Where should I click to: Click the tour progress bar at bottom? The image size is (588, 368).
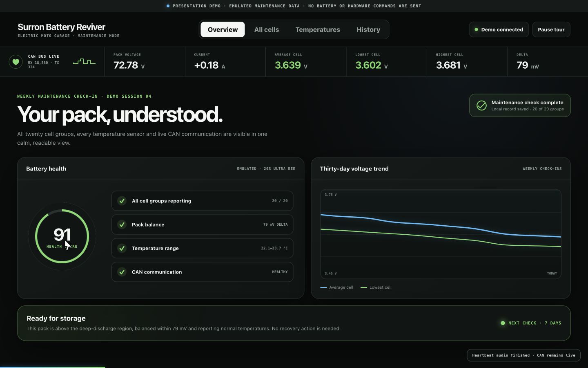coord(52,367)
